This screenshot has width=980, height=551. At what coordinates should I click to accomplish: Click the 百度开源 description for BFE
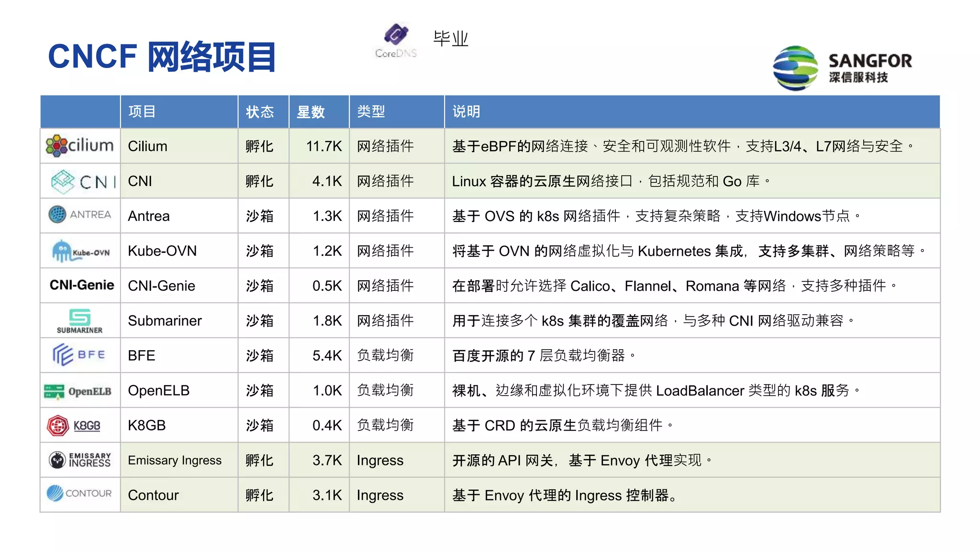544,355
